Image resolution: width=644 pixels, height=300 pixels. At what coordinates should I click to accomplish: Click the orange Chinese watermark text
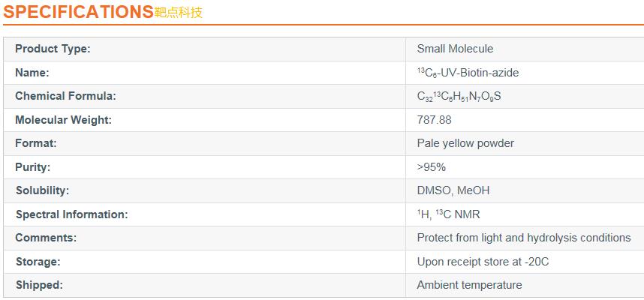[x=179, y=12]
